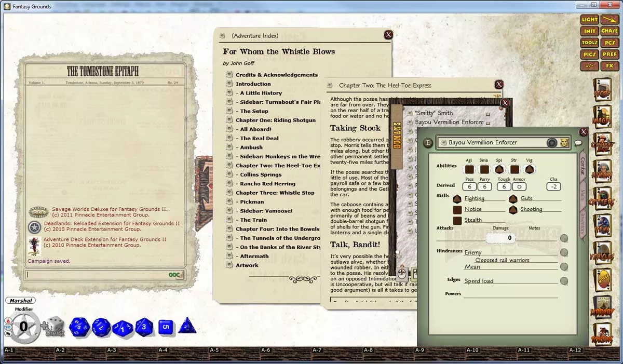Open the Ambush entry in the Adventure Index
The image size is (623, 364).
pyautogui.click(x=249, y=147)
